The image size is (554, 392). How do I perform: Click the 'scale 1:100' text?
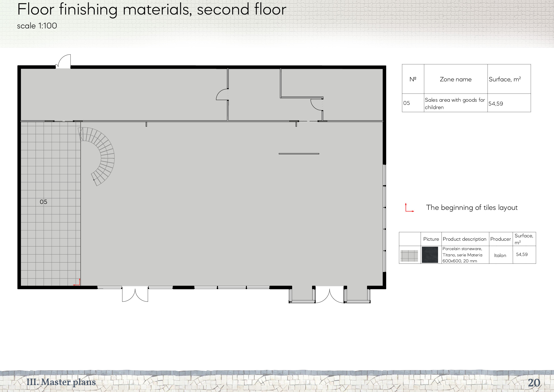(37, 26)
